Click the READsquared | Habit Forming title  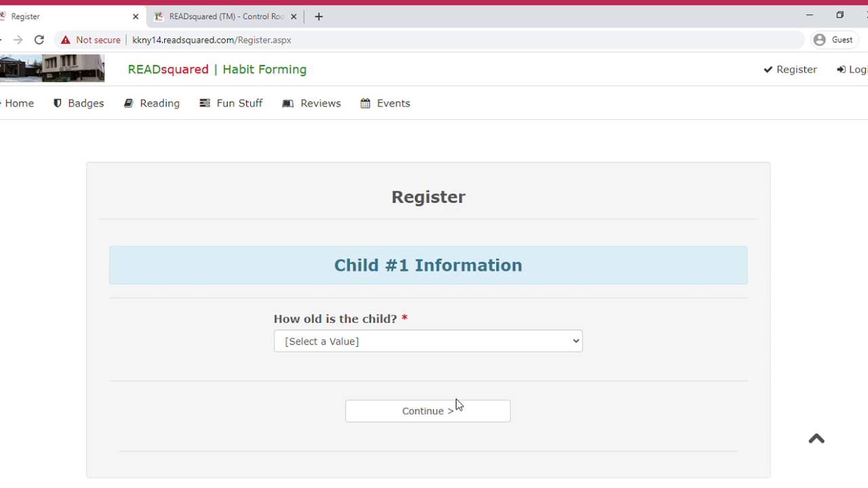coord(217,69)
